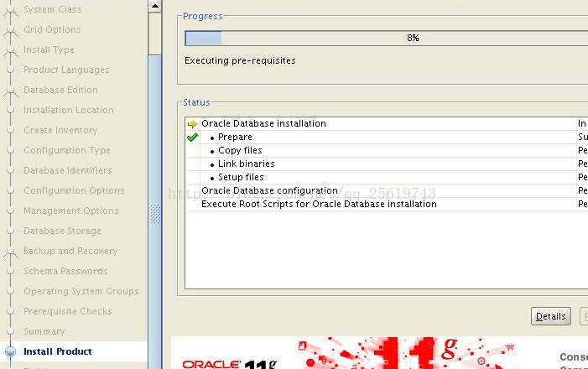
Task: Select the Execute Root Scripts row
Action: pos(386,204)
